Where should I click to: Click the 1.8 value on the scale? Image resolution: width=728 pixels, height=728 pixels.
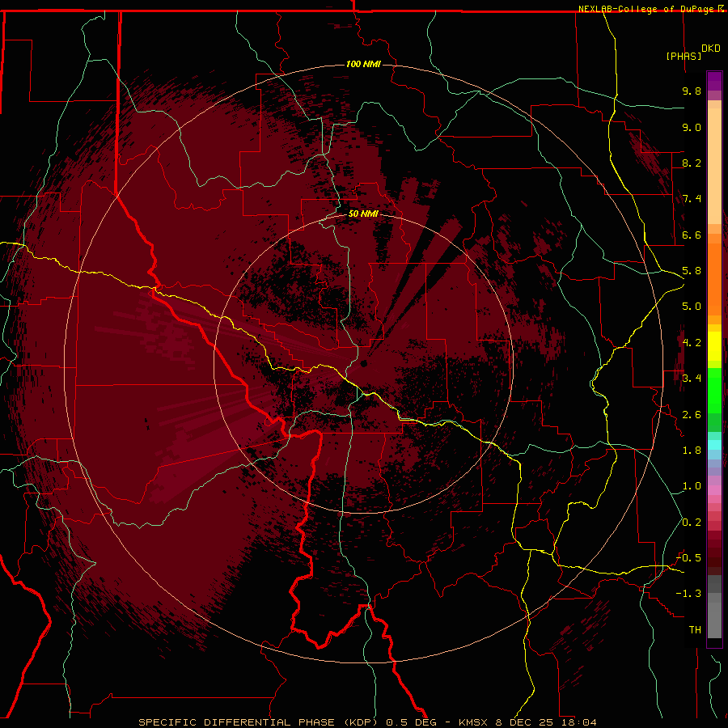click(x=692, y=451)
